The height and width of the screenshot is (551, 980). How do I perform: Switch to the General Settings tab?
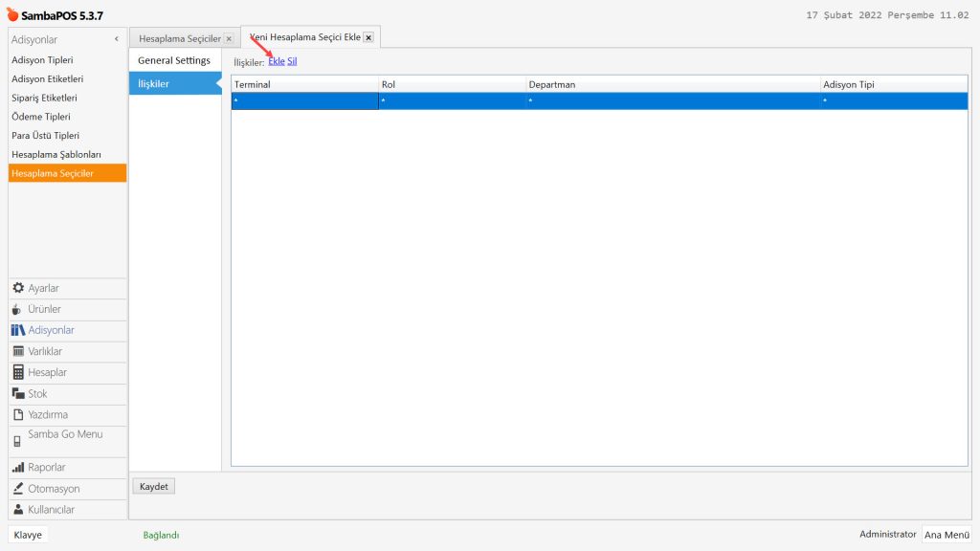[x=174, y=60]
